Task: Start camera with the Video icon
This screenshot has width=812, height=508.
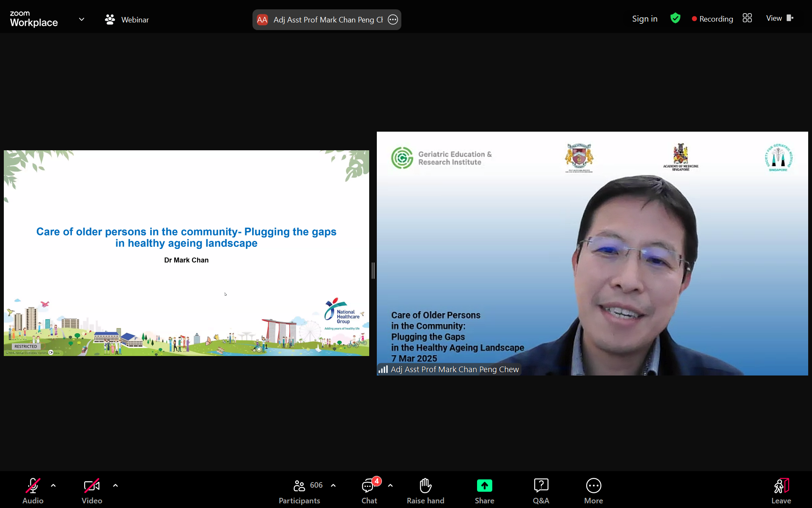Action: tap(91, 486)
